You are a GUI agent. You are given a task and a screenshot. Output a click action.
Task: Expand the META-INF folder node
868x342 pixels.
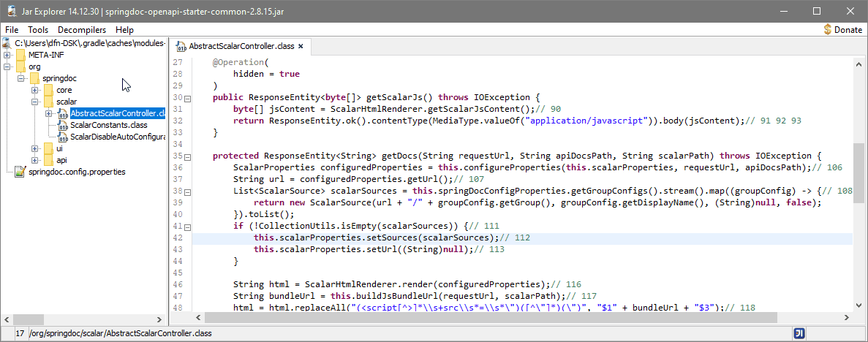7,55
